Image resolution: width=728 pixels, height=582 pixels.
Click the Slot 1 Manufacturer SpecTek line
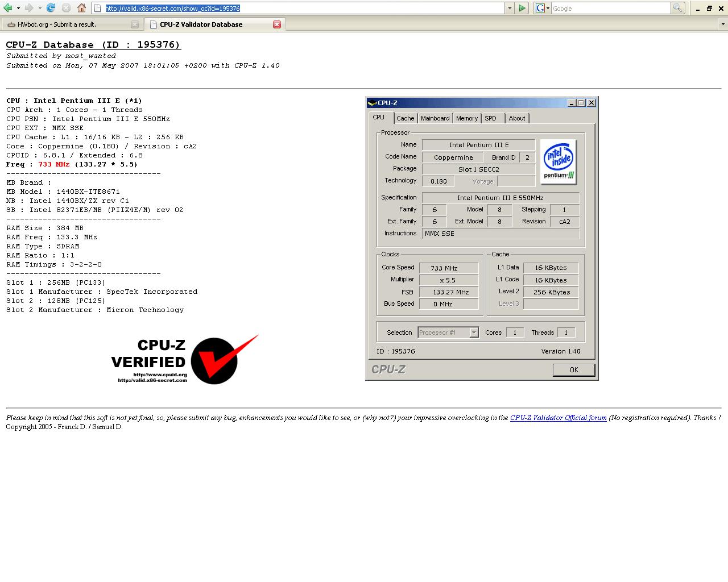point(102,292)
